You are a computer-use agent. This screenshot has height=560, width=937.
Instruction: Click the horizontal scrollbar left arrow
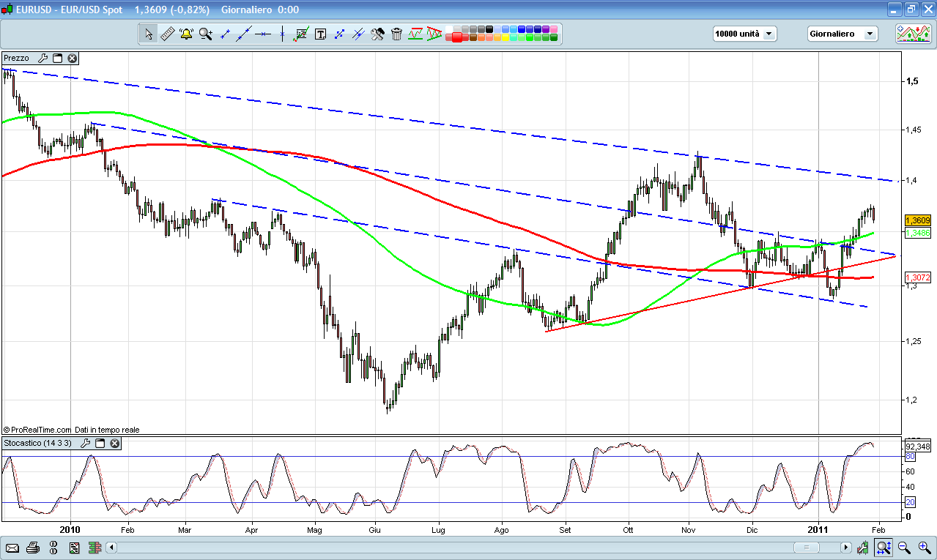111,548
